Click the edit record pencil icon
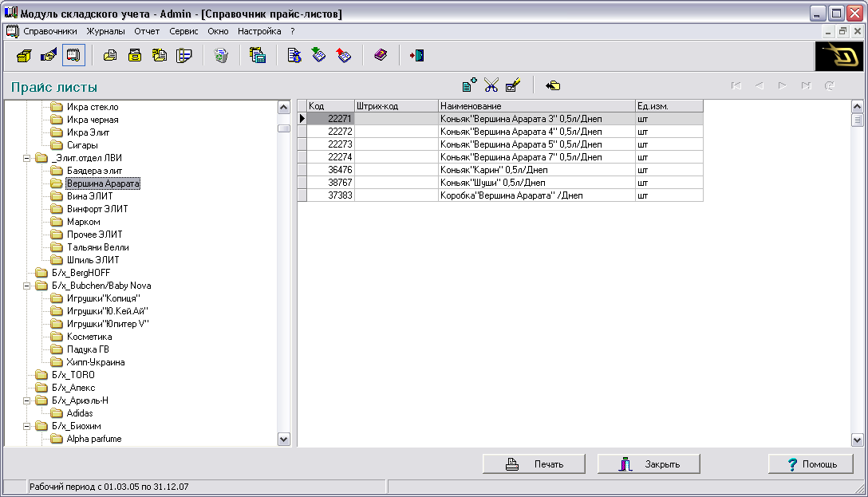868x497 pixels. 513,85
